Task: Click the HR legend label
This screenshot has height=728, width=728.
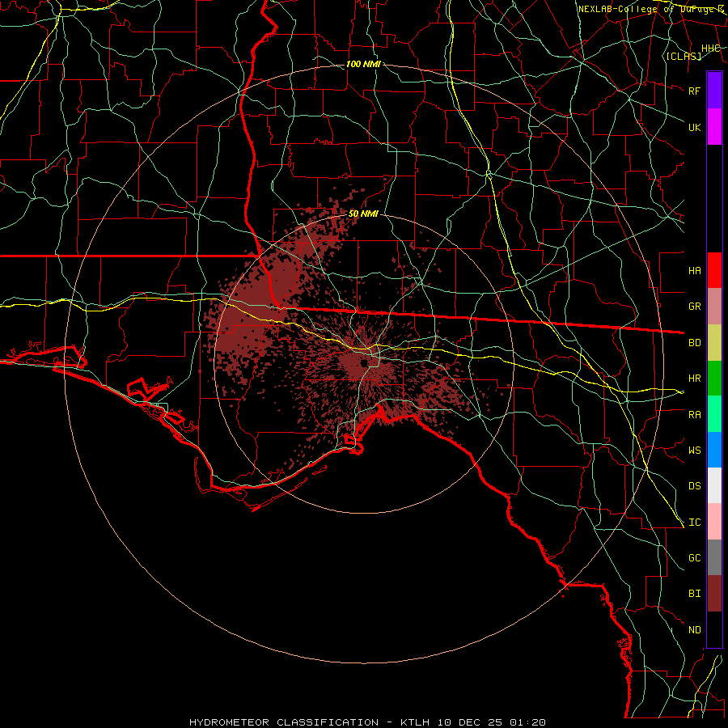Action: [x=694, y=379]
